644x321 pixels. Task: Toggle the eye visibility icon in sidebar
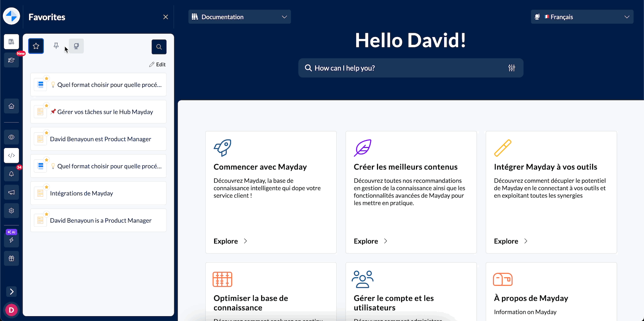point(11,137)
